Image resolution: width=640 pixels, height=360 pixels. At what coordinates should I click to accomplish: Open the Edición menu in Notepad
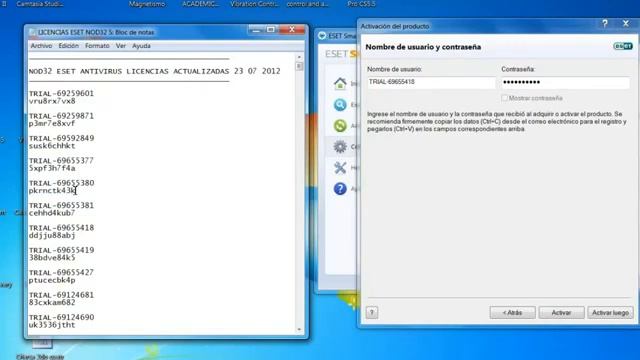click(x=69, y=46)
